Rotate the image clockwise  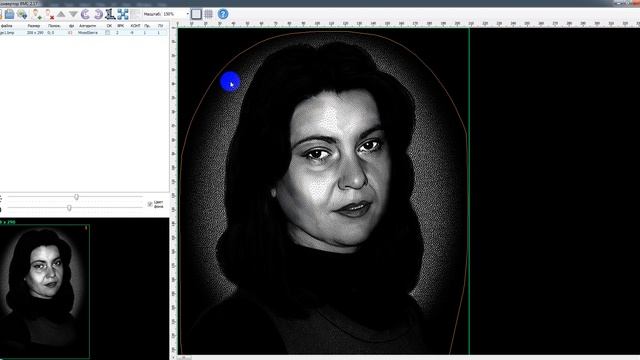click(98, 14)
